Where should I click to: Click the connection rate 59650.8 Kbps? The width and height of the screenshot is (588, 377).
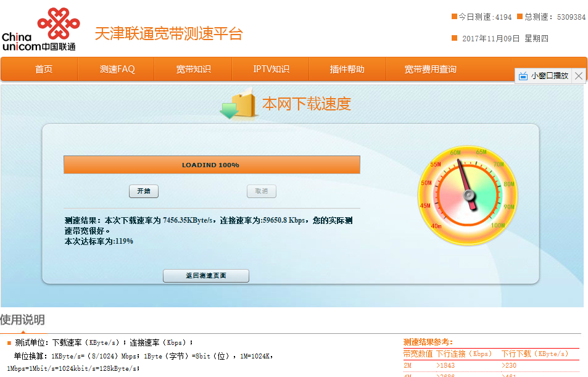pyautogui.click(x=283, y=220)
